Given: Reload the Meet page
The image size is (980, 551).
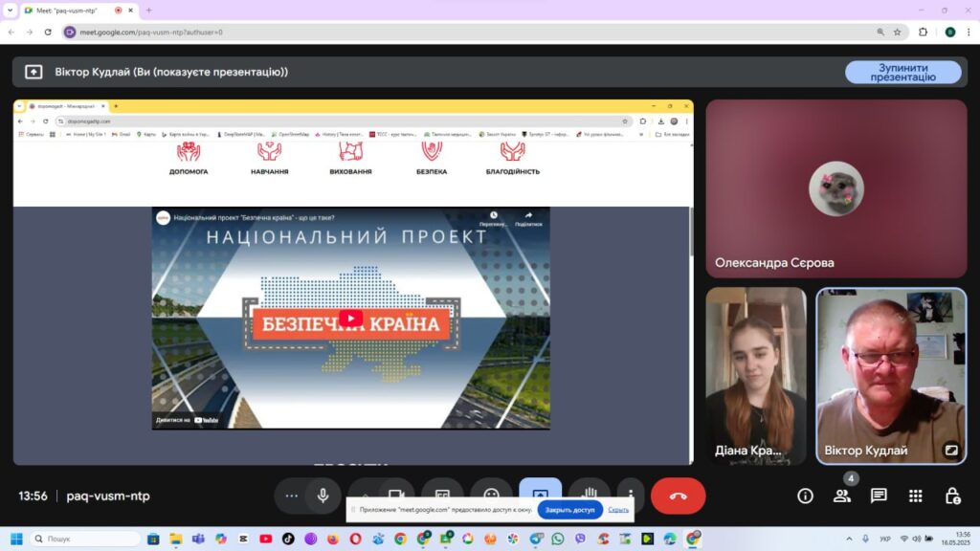Looking at the screenshot, I should click(x=48, y=32).
